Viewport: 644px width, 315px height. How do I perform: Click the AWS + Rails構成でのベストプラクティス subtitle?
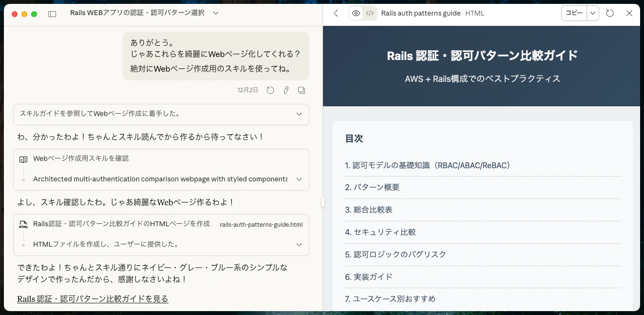tap(482, 79)
